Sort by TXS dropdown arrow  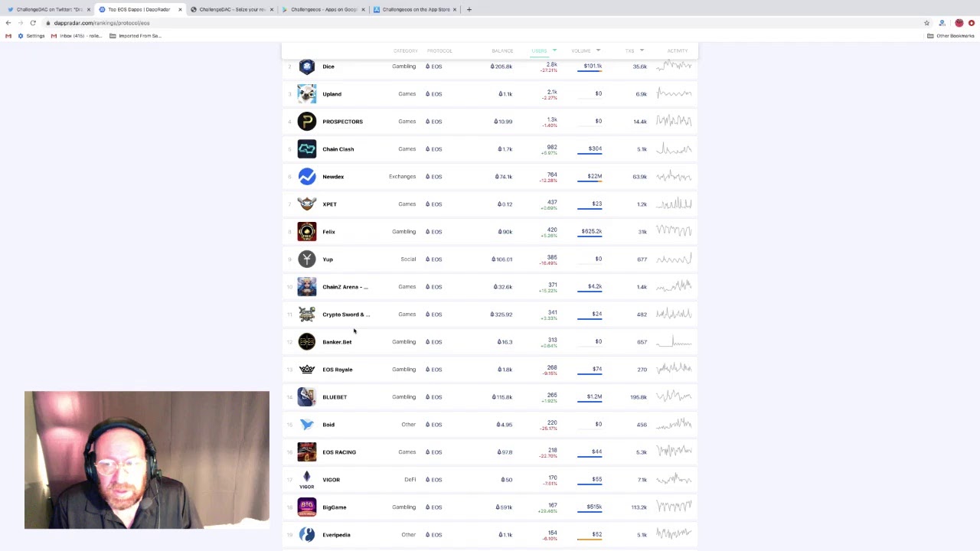[x=642, y=51]
